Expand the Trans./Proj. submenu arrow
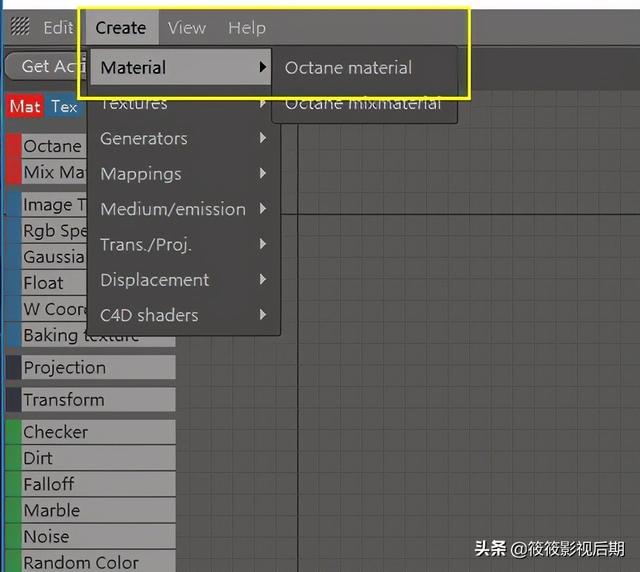The image size is (640, 572). pyautogui.click(x=263, y=244)
